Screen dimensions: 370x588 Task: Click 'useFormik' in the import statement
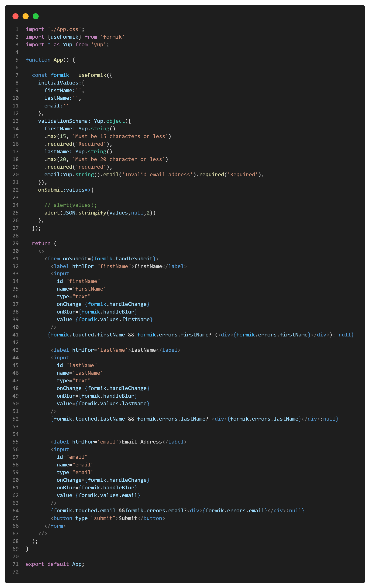[x=64, y=37]
